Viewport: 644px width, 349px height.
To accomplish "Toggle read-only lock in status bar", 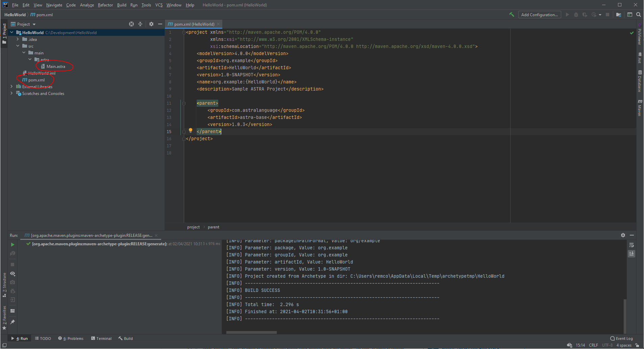I will tap(637, 345).
